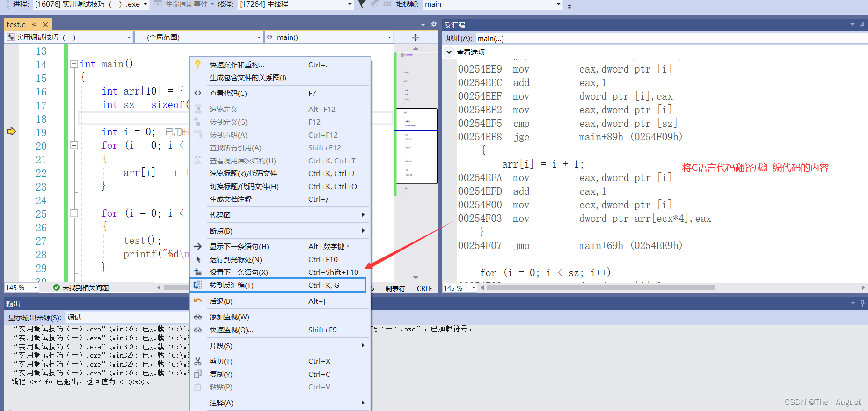Collapse the second for loop at line 25

click(x=74, y=213)
